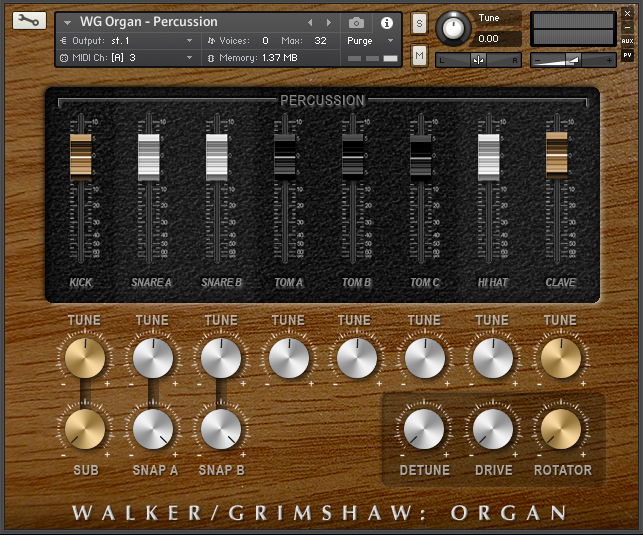Click the SNAP B knob

pos(221,429)
